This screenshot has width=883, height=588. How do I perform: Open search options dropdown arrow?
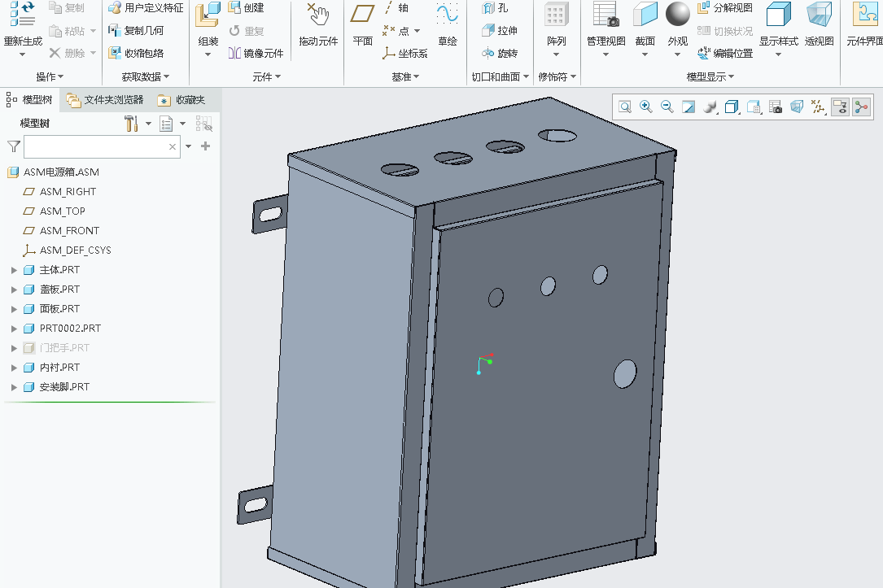coord(189,146)
